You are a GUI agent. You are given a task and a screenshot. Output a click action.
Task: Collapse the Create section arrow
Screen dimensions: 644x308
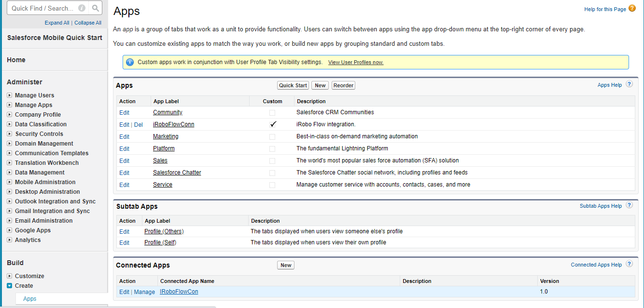[x=10, y=286]
